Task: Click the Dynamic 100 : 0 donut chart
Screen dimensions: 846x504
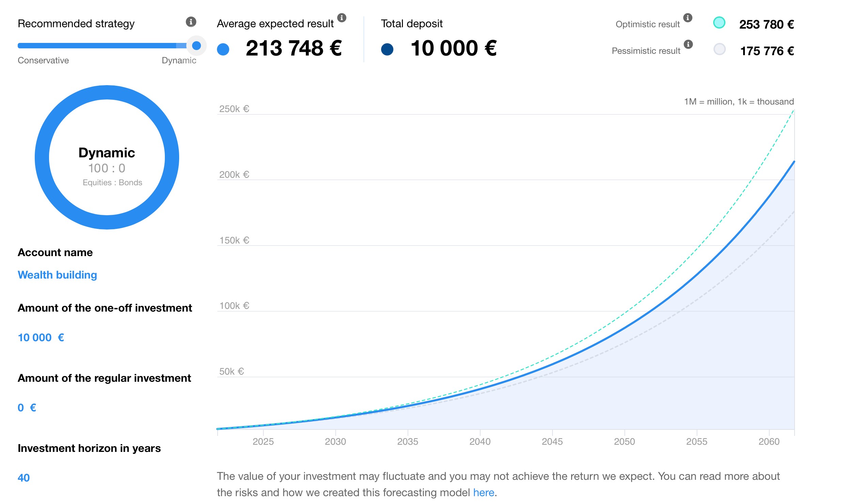Action: [x=107, y=157]
